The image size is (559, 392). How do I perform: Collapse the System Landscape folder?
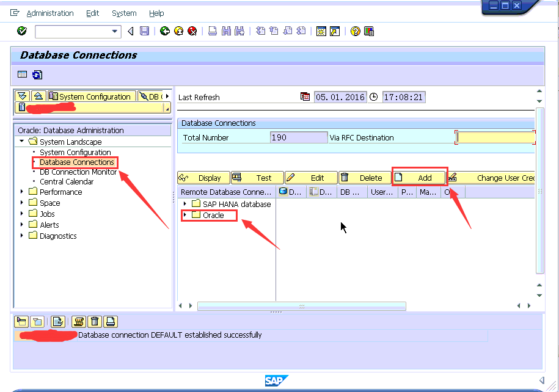pyautogui.click(x=22, y=141)
